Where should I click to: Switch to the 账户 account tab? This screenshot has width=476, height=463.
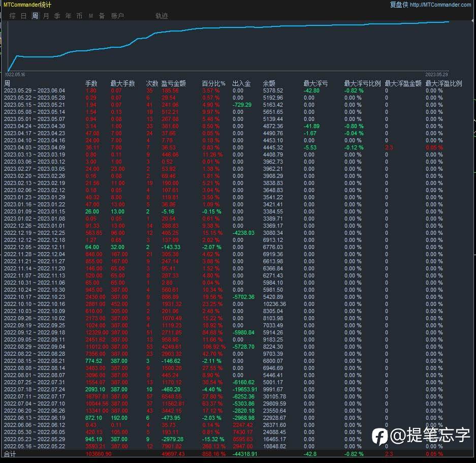tap(117, 16)
